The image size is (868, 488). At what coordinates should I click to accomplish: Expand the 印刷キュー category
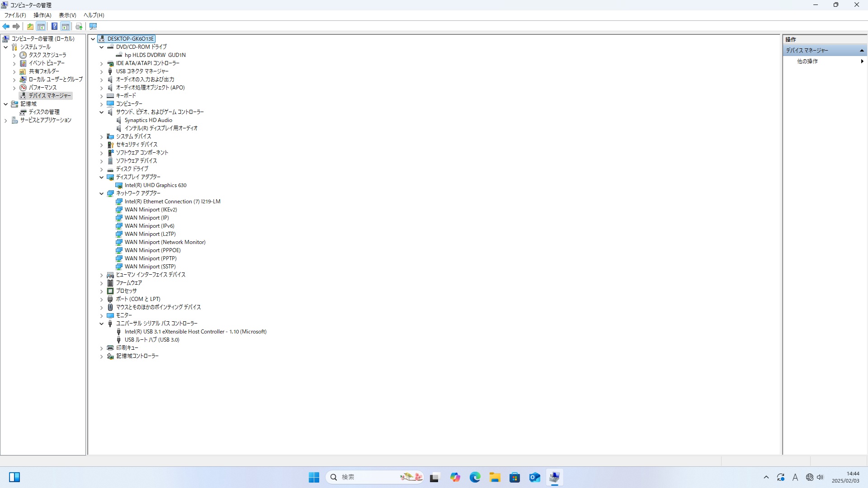(102, 348)
